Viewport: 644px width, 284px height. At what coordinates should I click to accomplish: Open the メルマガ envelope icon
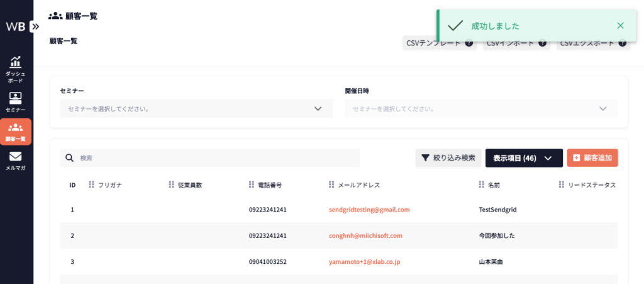(16, 157)
